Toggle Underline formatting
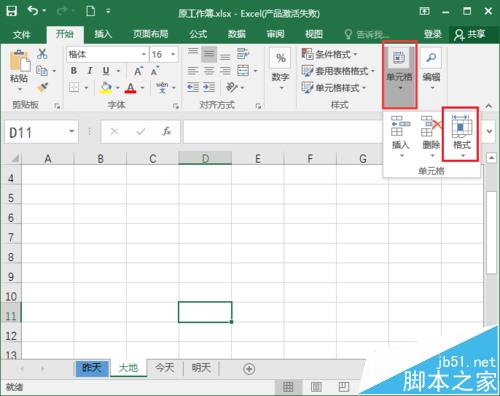500x396 pixels. click(106, 71)
